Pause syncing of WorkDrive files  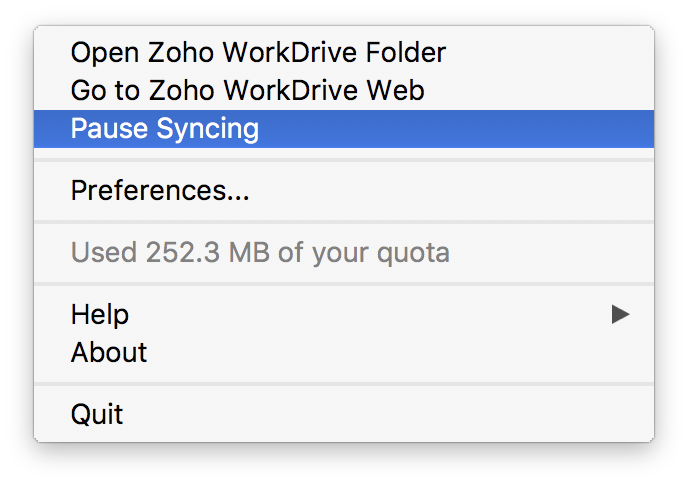pos(165,129)
